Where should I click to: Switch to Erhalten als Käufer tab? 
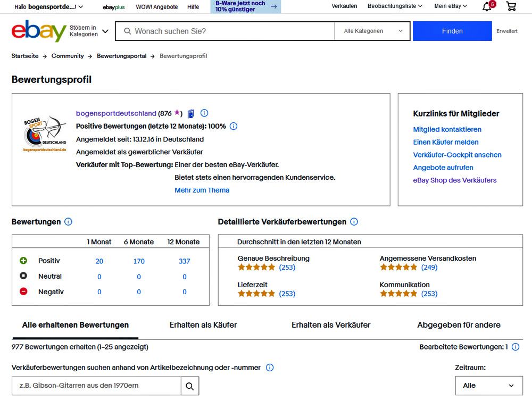203,324
